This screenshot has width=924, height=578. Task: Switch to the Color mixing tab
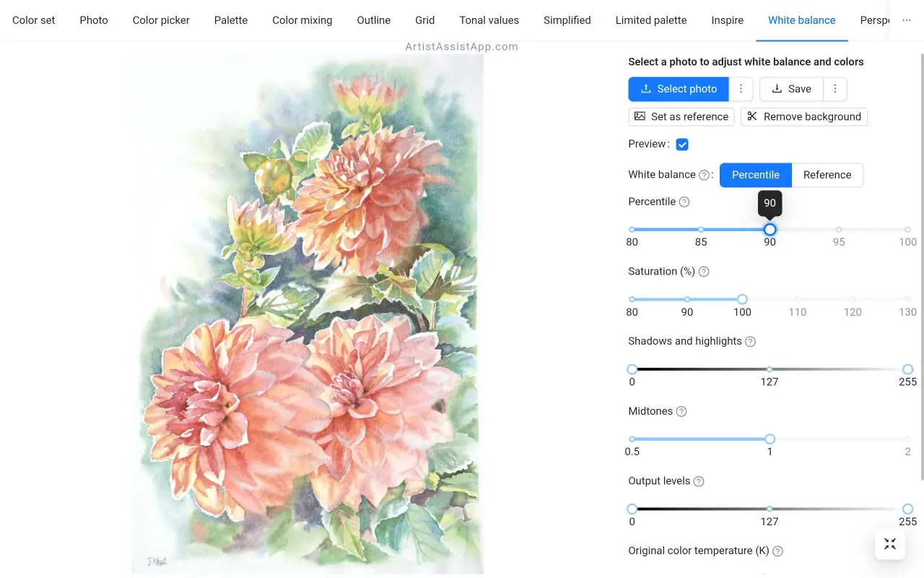click(302, 20)
